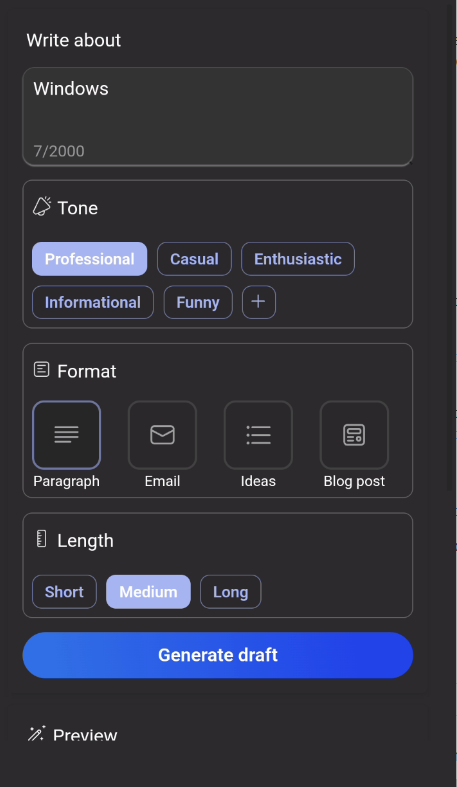The height and width of the screenshot is (787, 457).
Task: Set tone to Professional
Action: pyautogui.click(x=89, y=259)
